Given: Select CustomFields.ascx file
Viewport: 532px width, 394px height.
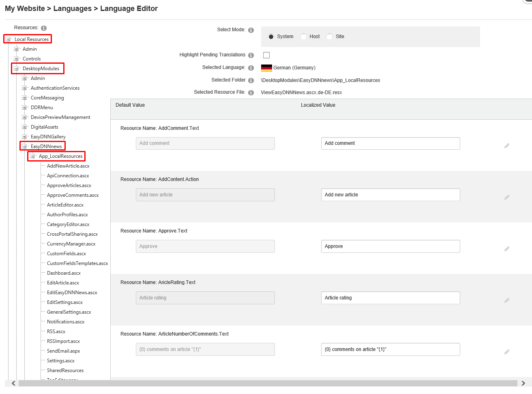Looking at the screenshot, I should [x=66, y=254].
